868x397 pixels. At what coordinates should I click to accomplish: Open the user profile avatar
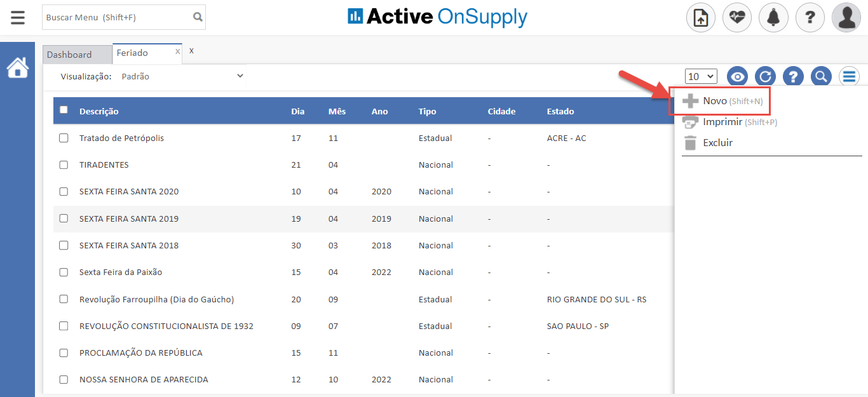coord(846,18)
